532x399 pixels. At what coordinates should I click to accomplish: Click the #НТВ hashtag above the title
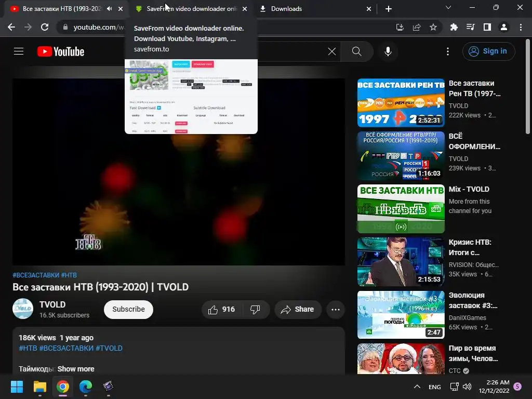[69, 275]
